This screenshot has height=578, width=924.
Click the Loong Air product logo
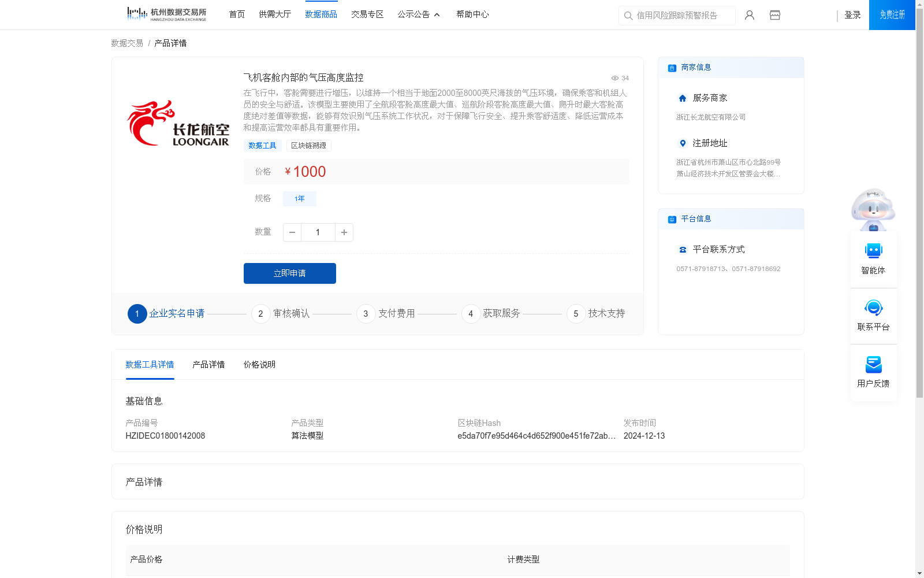[178, 124]
